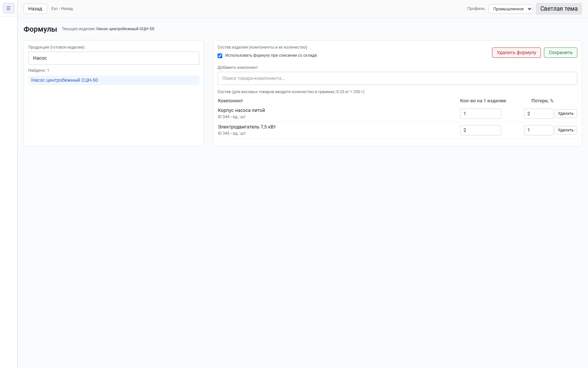Switch theme via Светлая тема button
588x368 pixels.
[559, 9]
